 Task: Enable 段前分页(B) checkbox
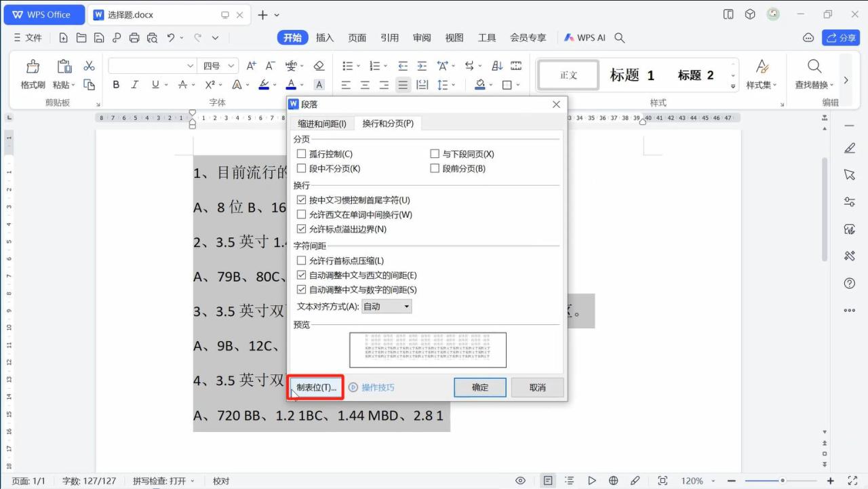pos(435,168)
